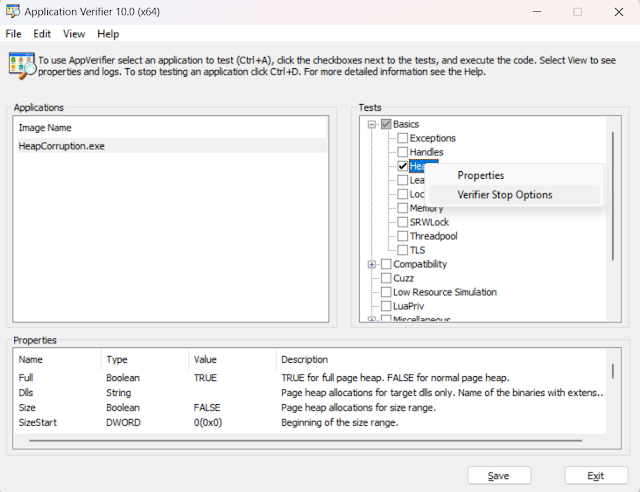The image size is (640, 492).
Task: Click the Properties list vertical scrollbar
Action: [x=613, y=371]
